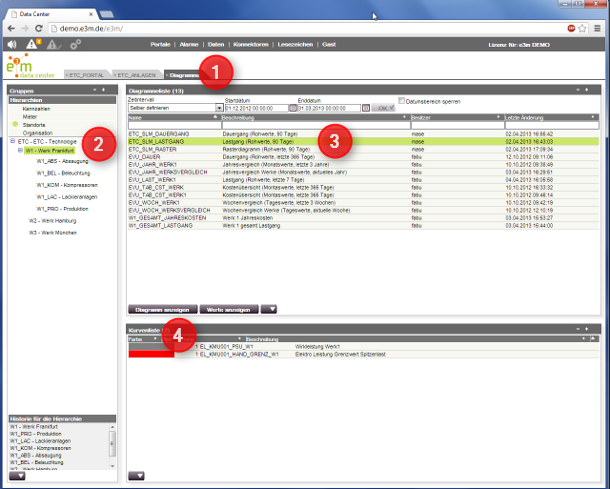Select the W1_GESAMT_LASTGANG diagram row

(363, 226)
